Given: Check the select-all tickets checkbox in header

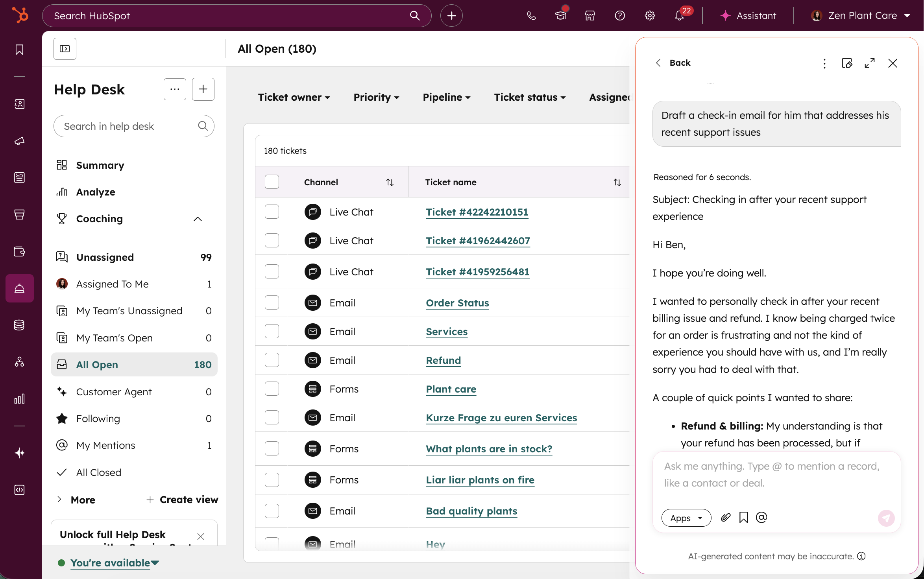Looking at the screenshot, I should tap(272, 182).
